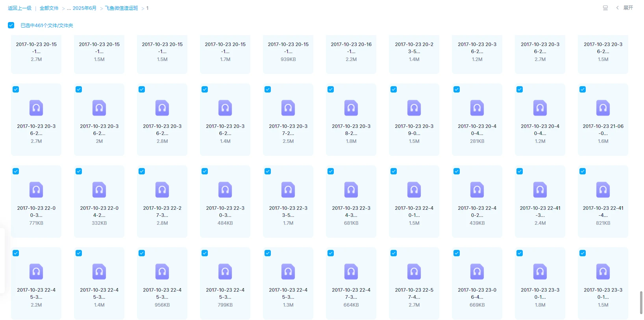Click 返回上一级 to go back
Screen dimensions: 644x320
pyautogui.click(x=20, y=8)
